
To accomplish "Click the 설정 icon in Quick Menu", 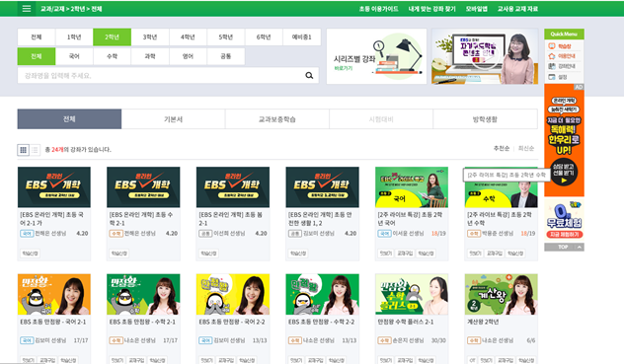I will [x=552, y=77].
